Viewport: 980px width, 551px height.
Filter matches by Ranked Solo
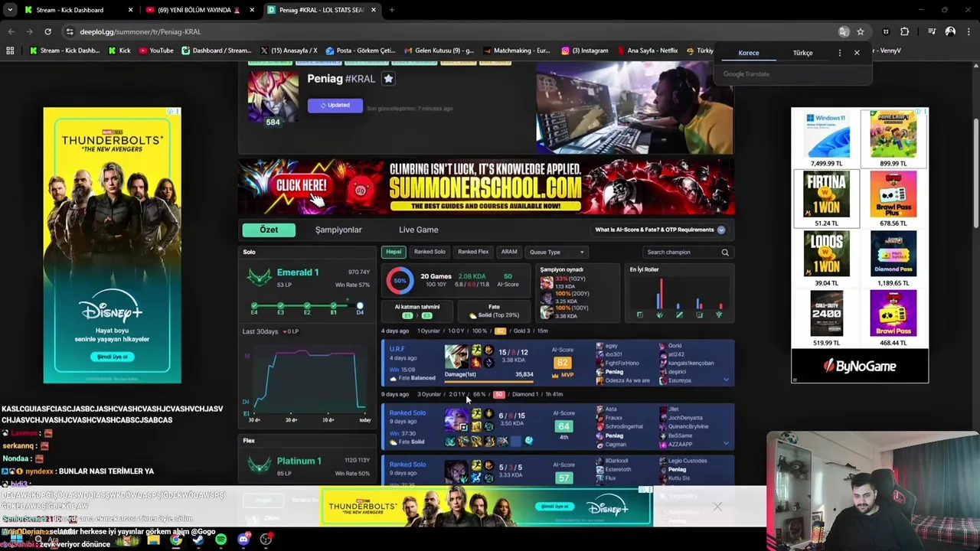[430, 252]
